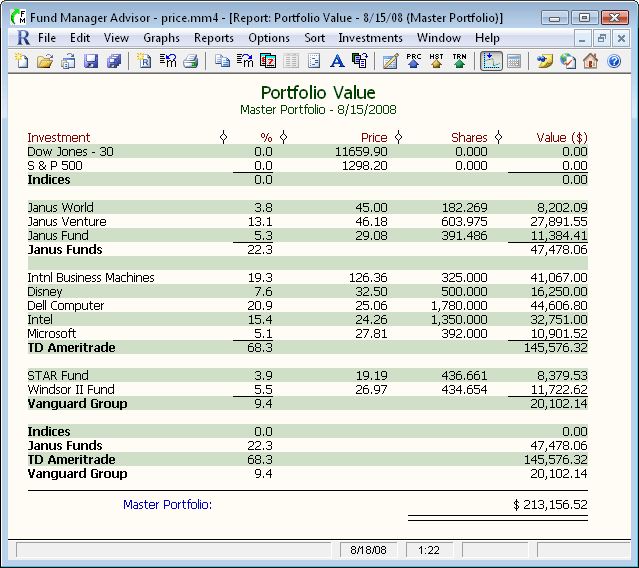The width and height of the screenshot is (639, 568).
Task: Click the diamond marker after Shares column
Action: pos(498,137)
